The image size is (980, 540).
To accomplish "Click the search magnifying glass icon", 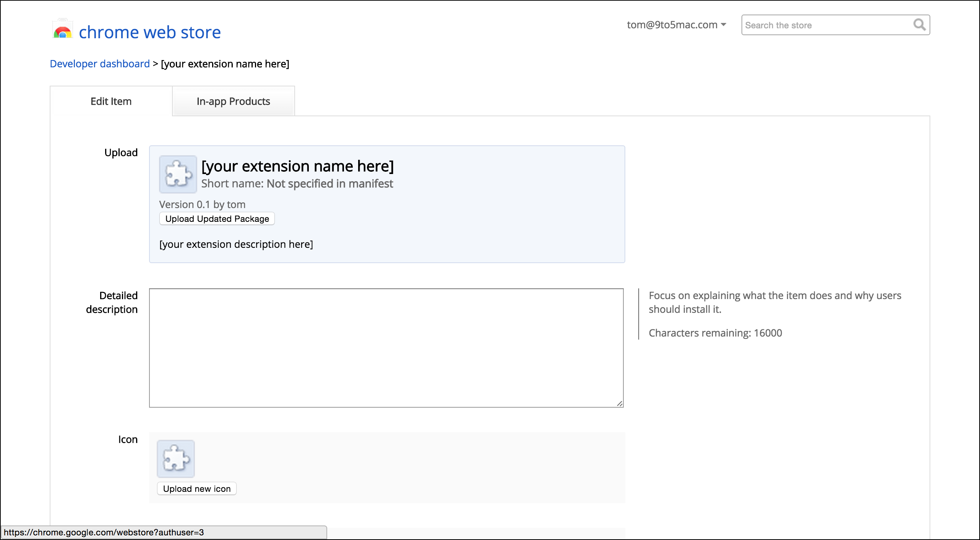I will point(919,25).
